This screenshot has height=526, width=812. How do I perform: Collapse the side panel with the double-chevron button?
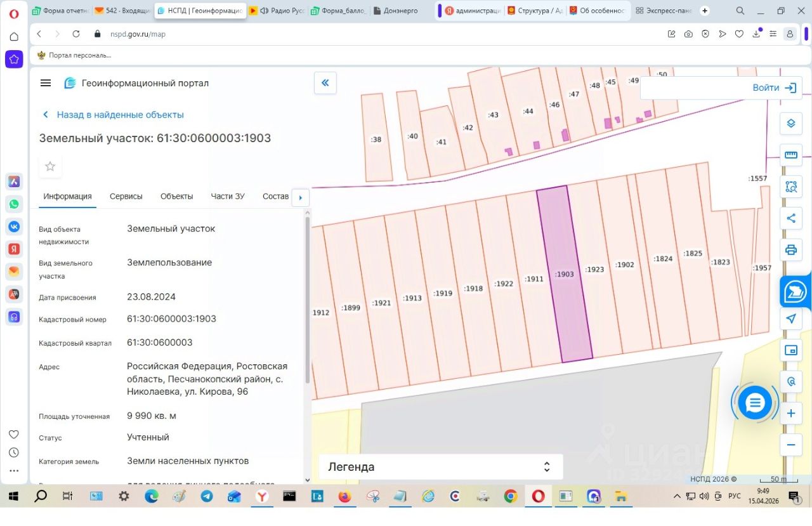click(x=325, y=82)
